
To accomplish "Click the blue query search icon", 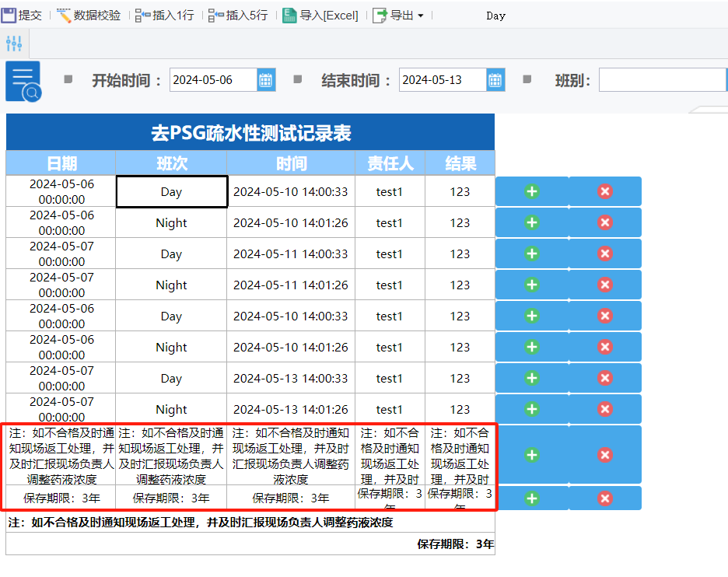I will 23,81.
